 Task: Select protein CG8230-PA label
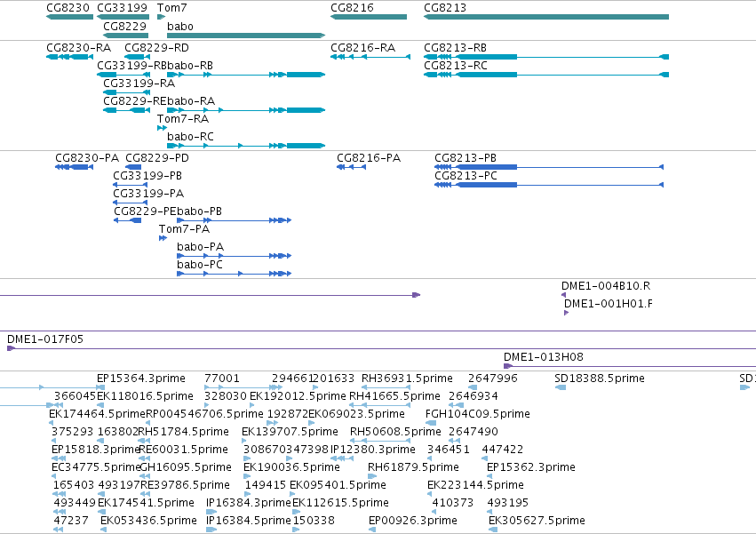point(87,158)
